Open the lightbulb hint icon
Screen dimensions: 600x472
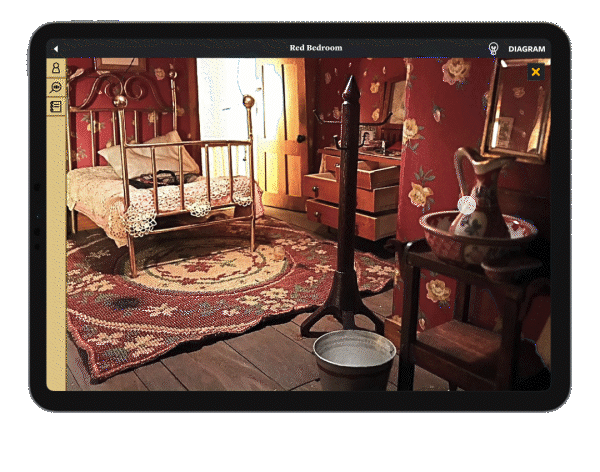pos(493,49)
